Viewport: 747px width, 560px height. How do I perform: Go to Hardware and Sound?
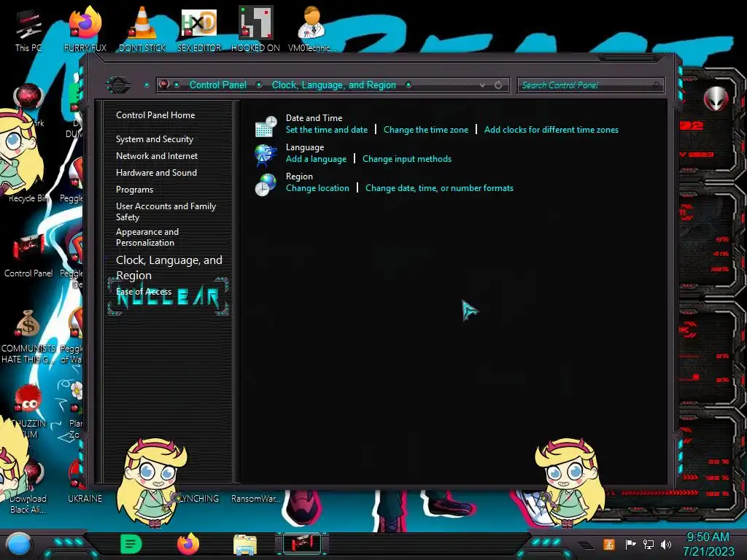point(156,172)
